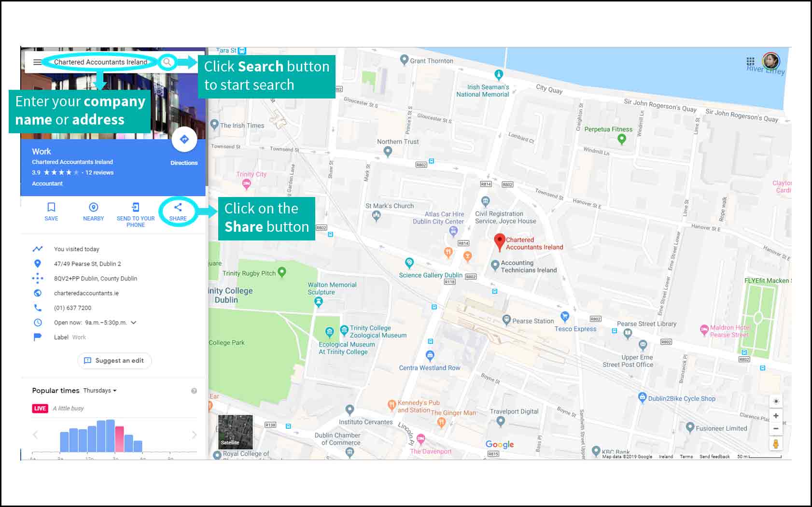
Task: Open the Google apps grid
Action: [750, 61]
